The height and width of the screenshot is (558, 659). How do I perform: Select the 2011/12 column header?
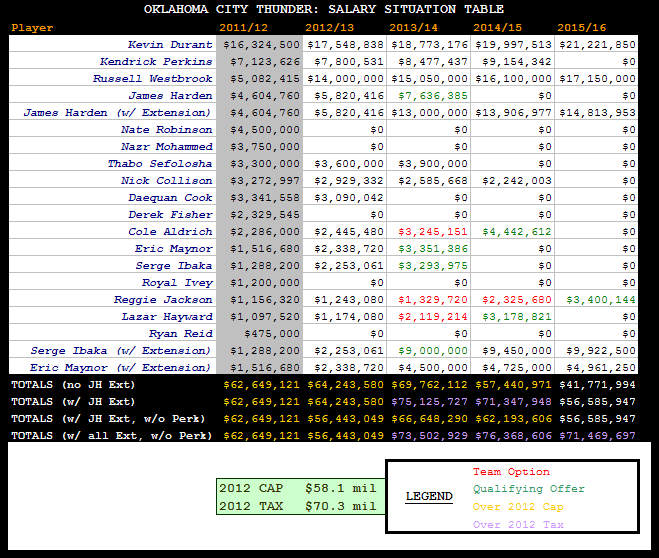(243, 28)
